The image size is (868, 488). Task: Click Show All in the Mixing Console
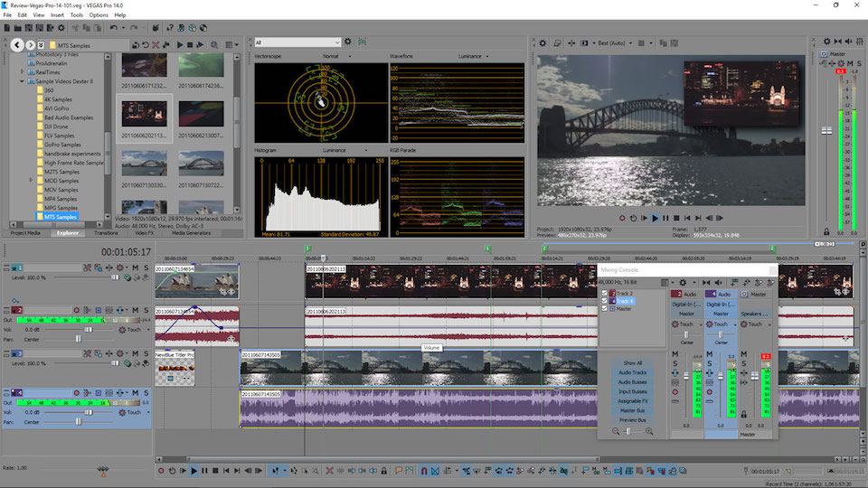click(x=632, y=362)
